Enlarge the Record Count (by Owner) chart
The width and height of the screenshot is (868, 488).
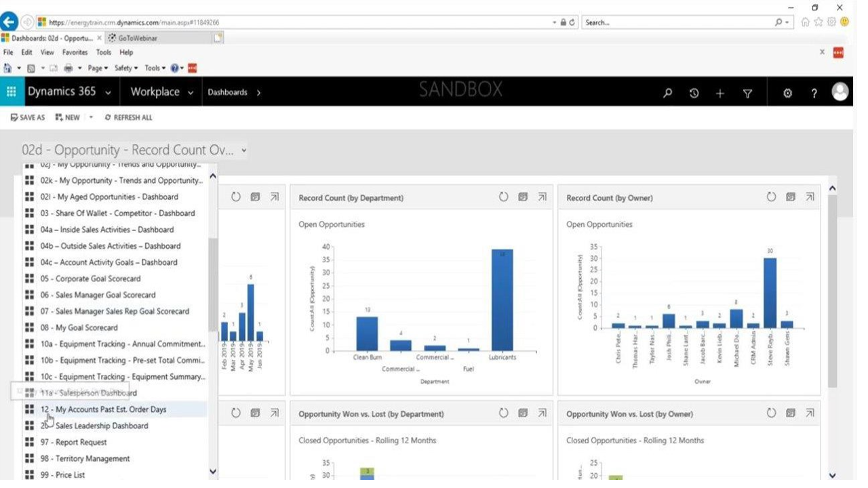tap(810, 197)
